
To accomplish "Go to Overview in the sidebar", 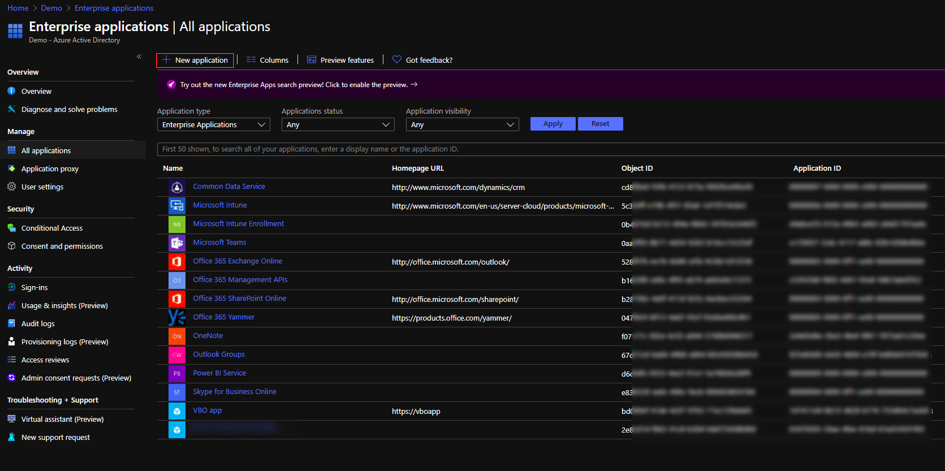I will click(36, 91).
